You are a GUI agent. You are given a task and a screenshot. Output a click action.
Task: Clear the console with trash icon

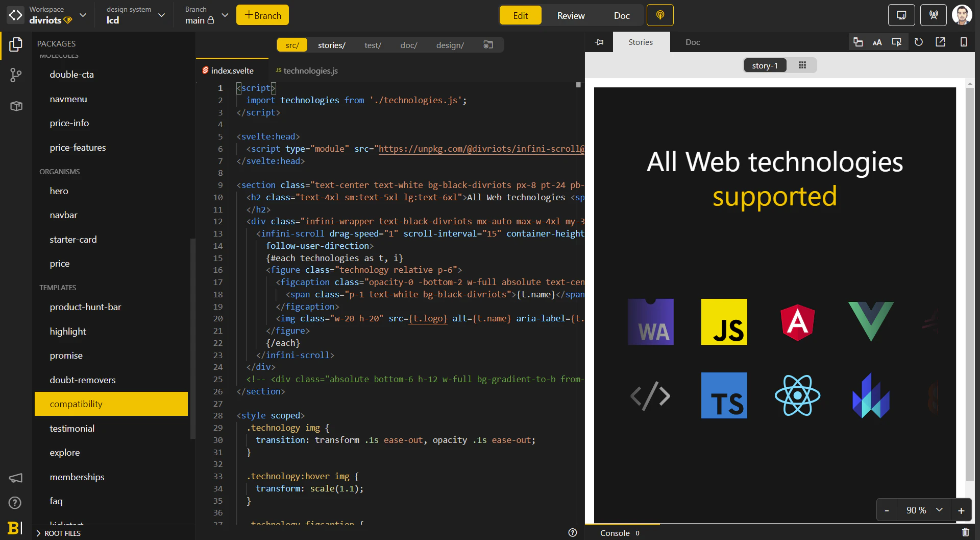point(965,532)
